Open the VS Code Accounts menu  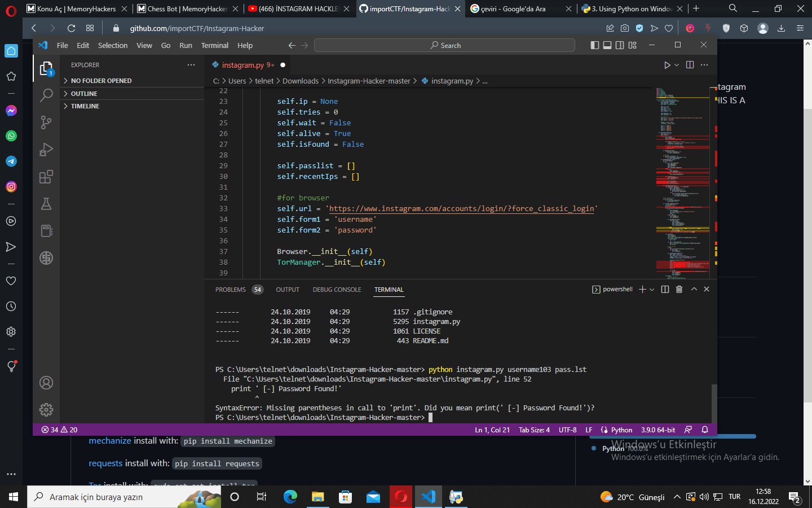click(46, 383)
